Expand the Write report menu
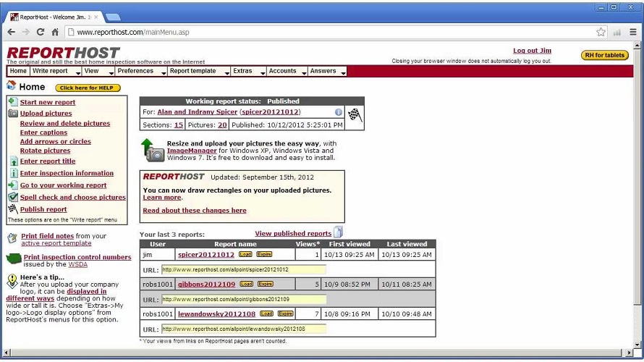The height and width of the screenshot is (362, 644). (56, 71)
